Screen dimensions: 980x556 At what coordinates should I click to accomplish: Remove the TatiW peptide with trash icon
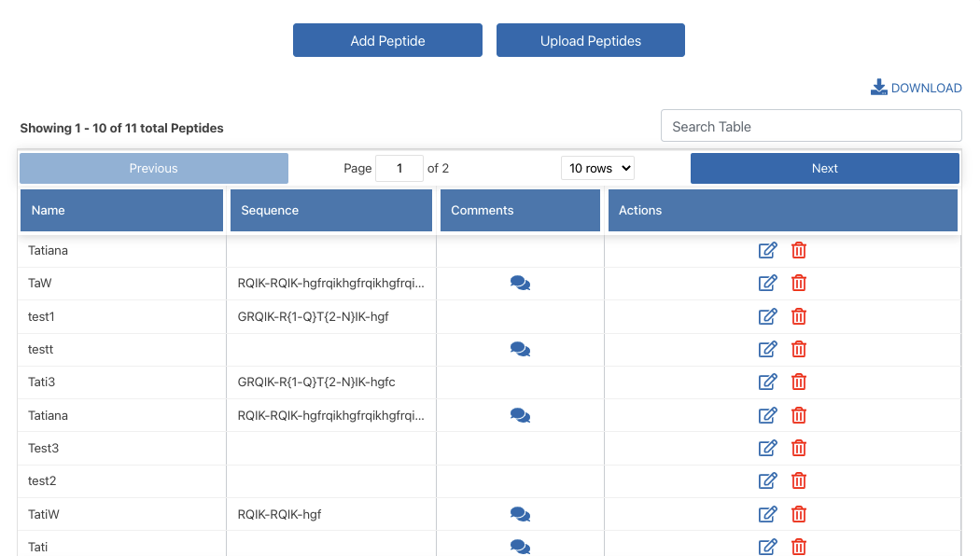[799, 514]
